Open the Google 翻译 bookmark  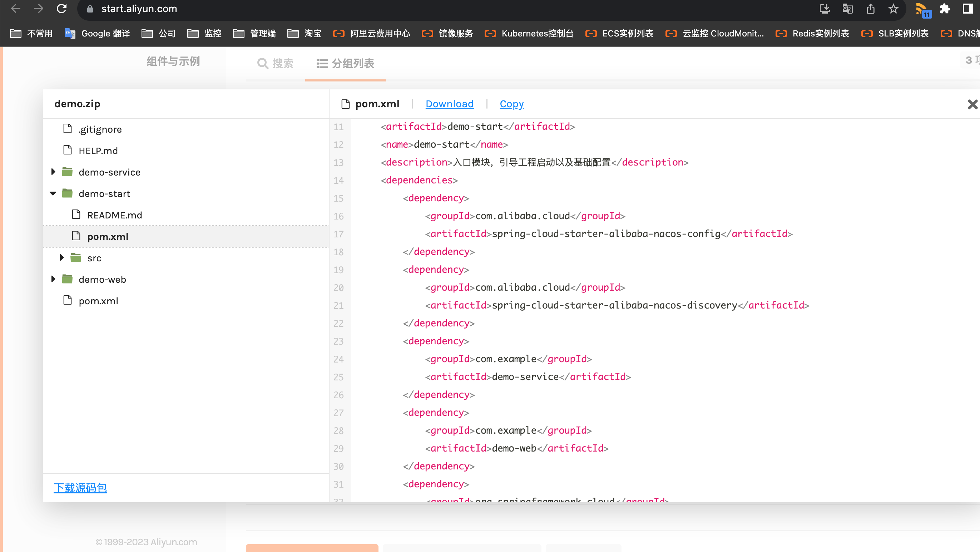click(x=97, y=34)
